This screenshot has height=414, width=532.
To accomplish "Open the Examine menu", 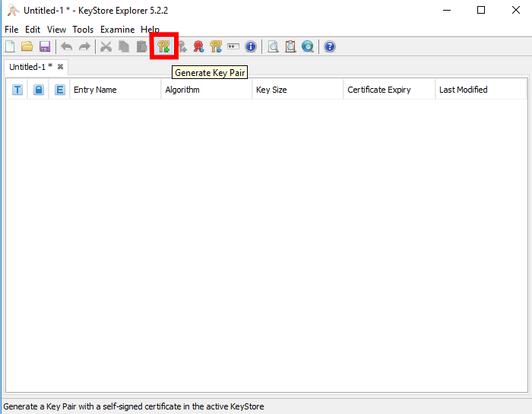I will pos(117,30).
